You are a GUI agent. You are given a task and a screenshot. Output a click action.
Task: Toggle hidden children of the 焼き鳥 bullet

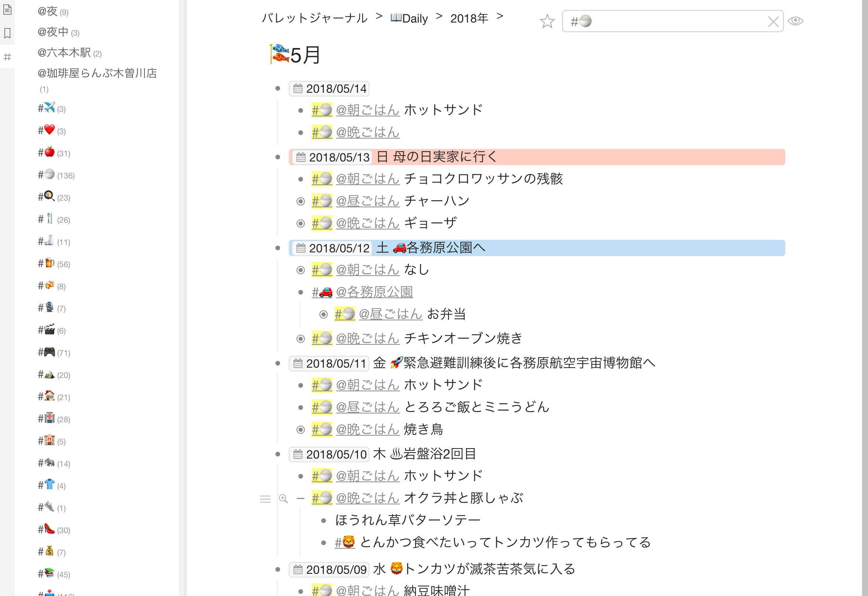click(x=300, y=429)
